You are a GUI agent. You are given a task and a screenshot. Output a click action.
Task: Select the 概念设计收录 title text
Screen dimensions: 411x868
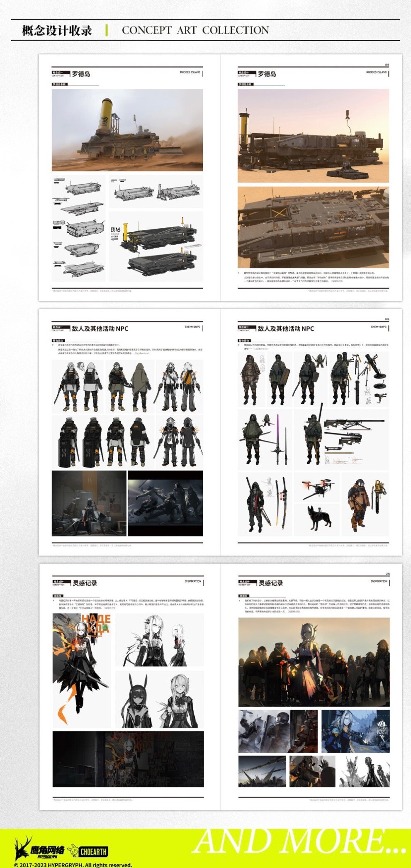tap(57, 30)
